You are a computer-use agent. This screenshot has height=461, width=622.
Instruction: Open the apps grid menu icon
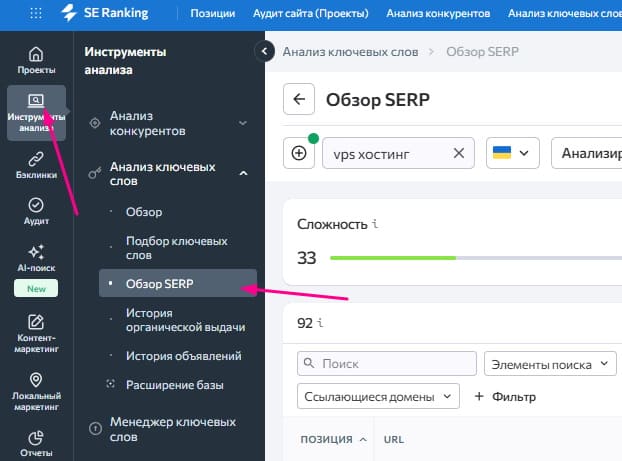(x=36, y=13)
